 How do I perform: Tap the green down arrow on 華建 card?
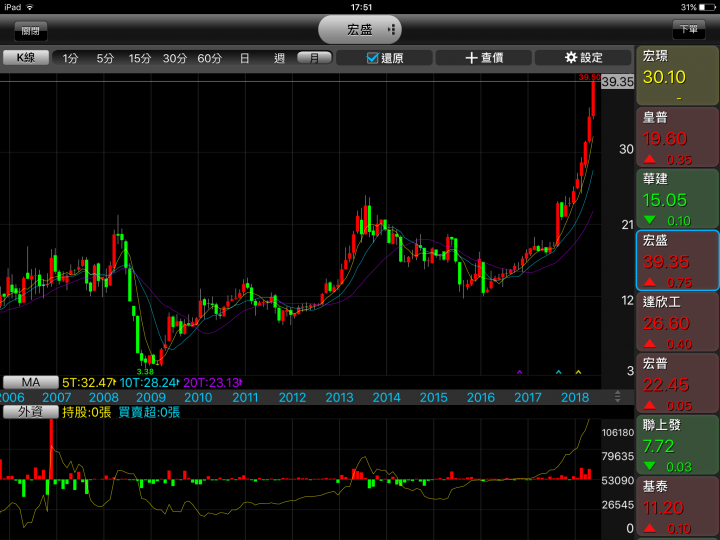[x=649, y=220]
